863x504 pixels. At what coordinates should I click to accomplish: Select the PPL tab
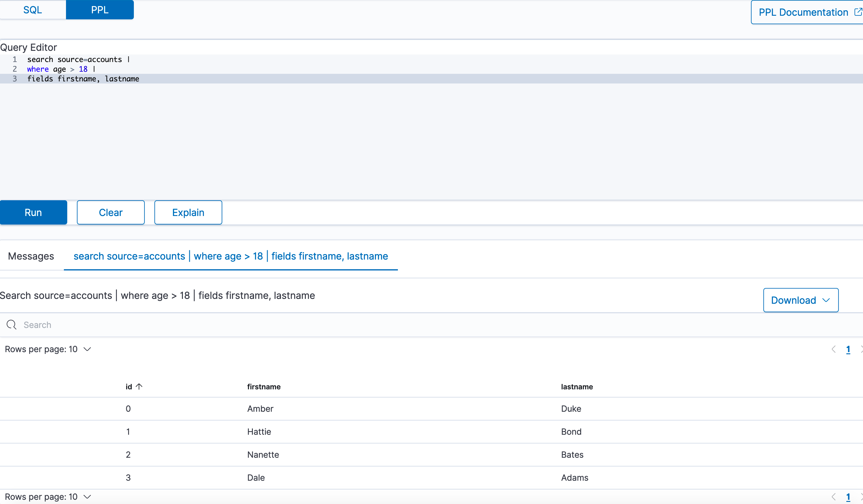[x=99, y=10]
